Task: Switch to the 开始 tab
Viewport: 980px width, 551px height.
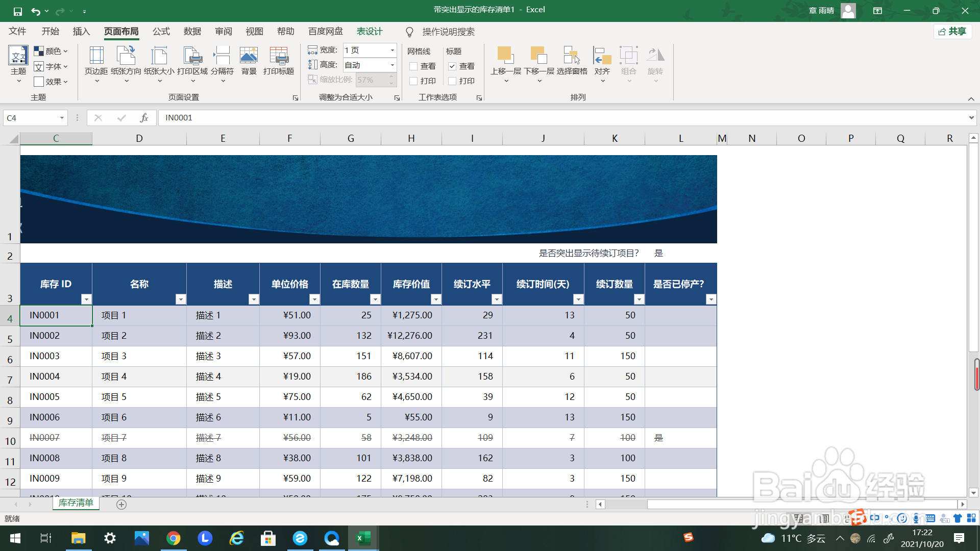Action: point(50,32)
